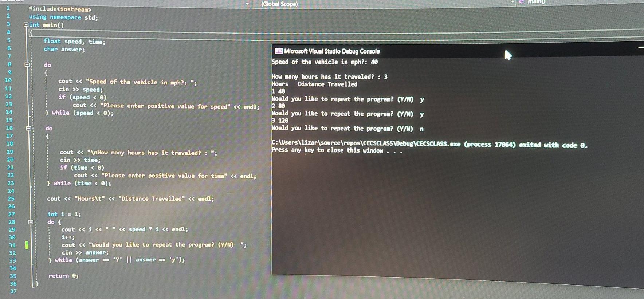Click the 'using namespace std;' line

(63, 17)
